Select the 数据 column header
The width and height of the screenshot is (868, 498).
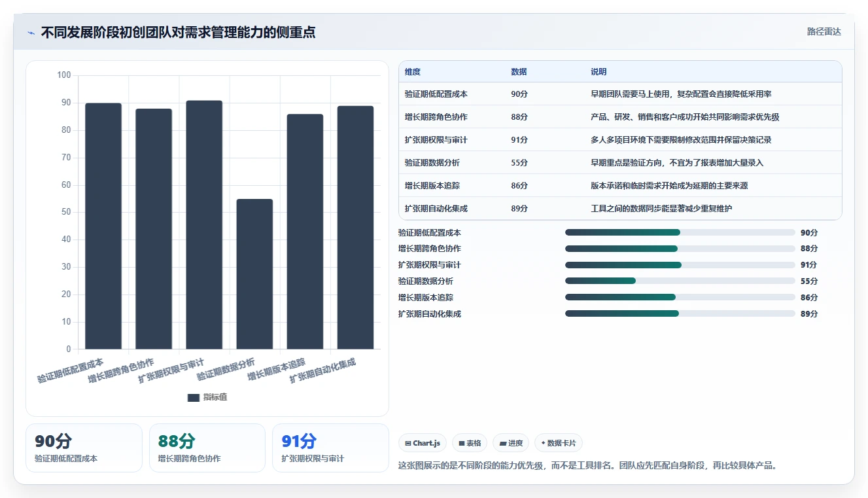(519, 71)
